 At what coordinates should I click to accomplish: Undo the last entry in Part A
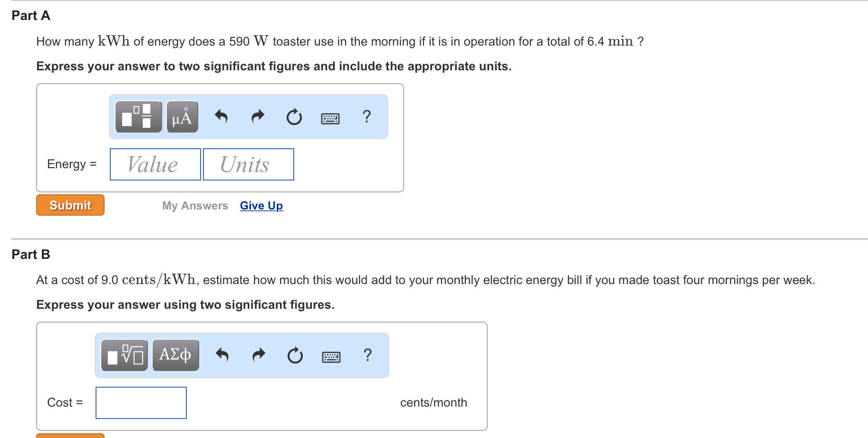pos(222,117)
